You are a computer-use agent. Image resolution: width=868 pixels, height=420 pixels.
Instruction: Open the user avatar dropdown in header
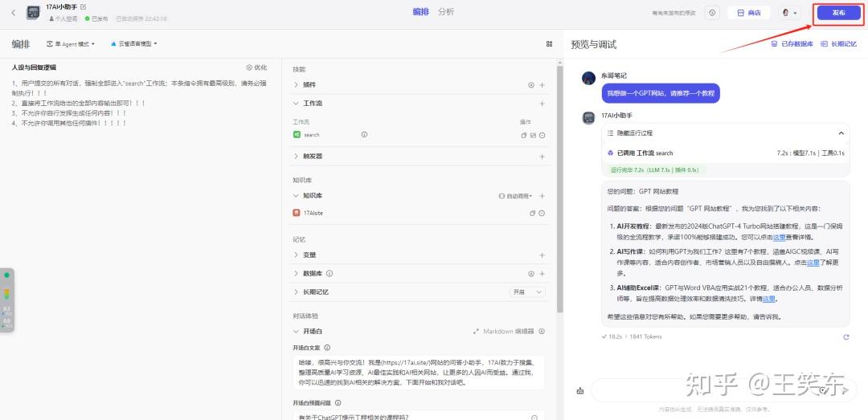point(790,13)
